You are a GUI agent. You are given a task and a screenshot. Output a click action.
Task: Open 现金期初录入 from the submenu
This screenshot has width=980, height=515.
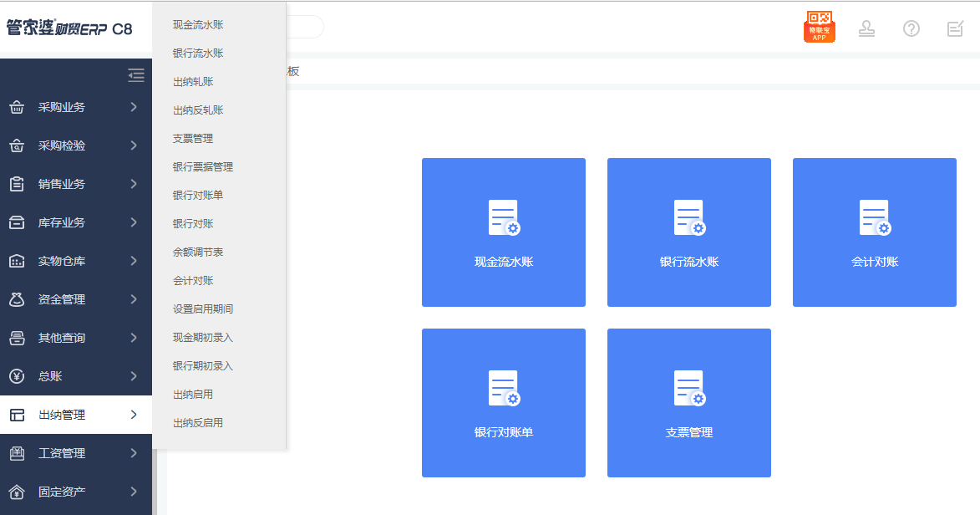[203, 338]
